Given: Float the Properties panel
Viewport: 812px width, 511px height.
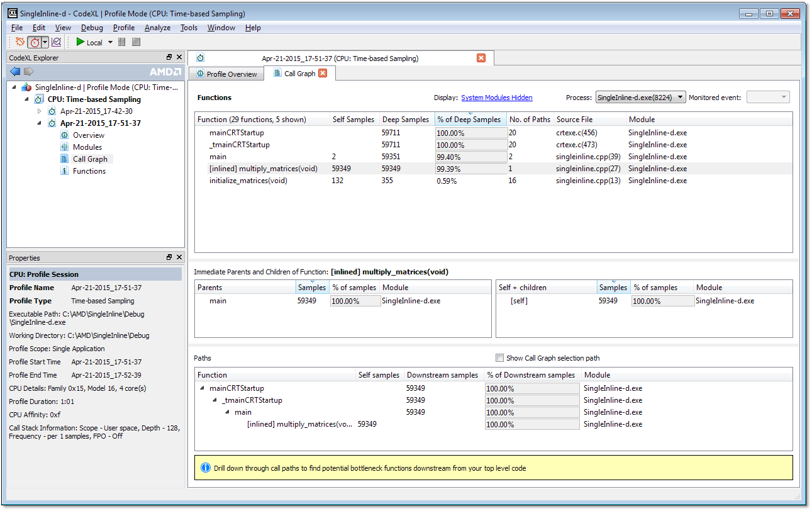Looking at the screenshot, I should [x=169, y=257].
